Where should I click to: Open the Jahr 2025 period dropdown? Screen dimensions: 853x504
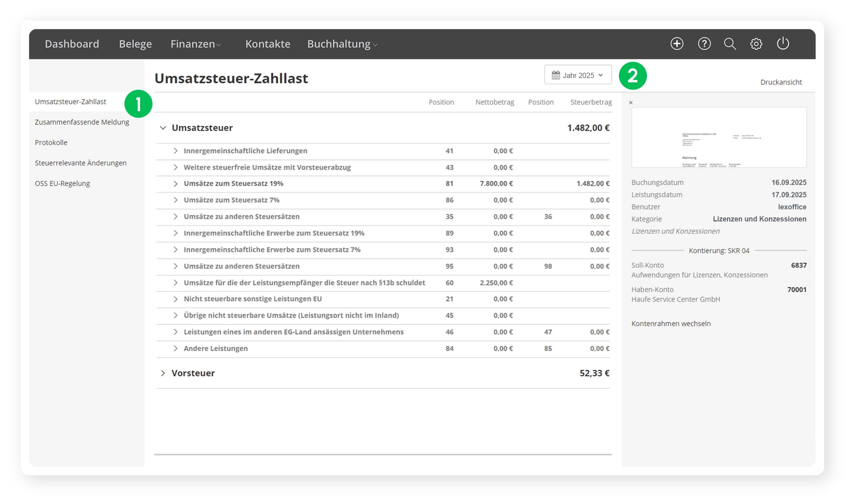click(x=578, y=75)
